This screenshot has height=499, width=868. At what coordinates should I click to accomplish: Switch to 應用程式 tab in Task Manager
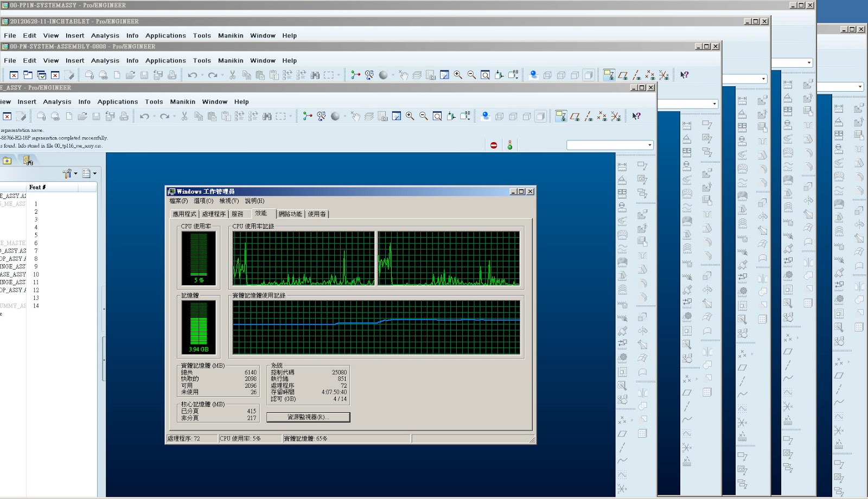[184, 214]
